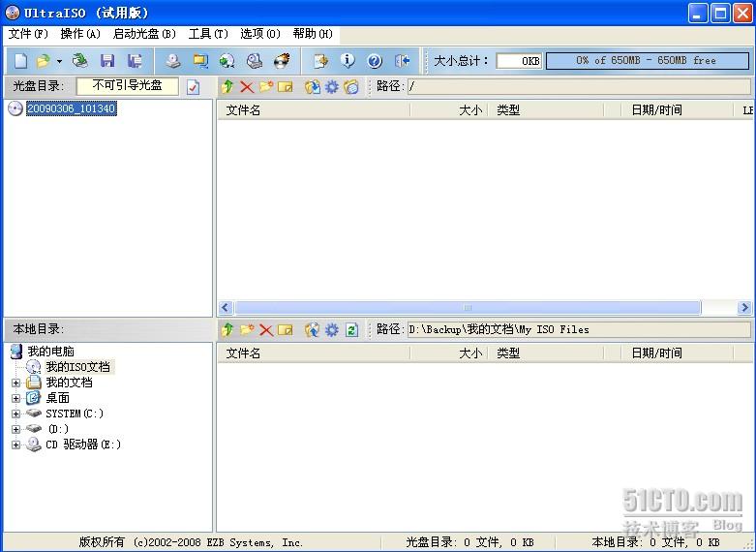This screenshot has width=756, height=552.
Task: Click the New blank image icon
Action: pos(20,61)
